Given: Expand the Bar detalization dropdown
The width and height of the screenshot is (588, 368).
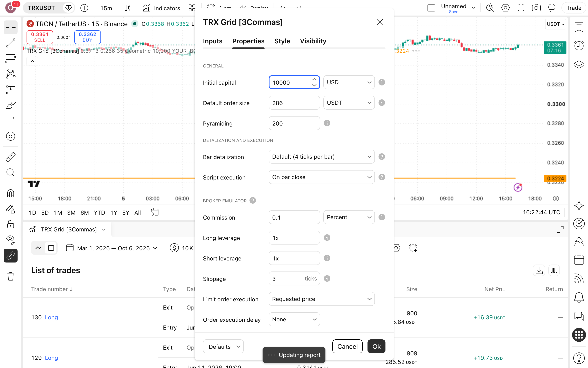Looking at the screenshot, I should [321, 157].
